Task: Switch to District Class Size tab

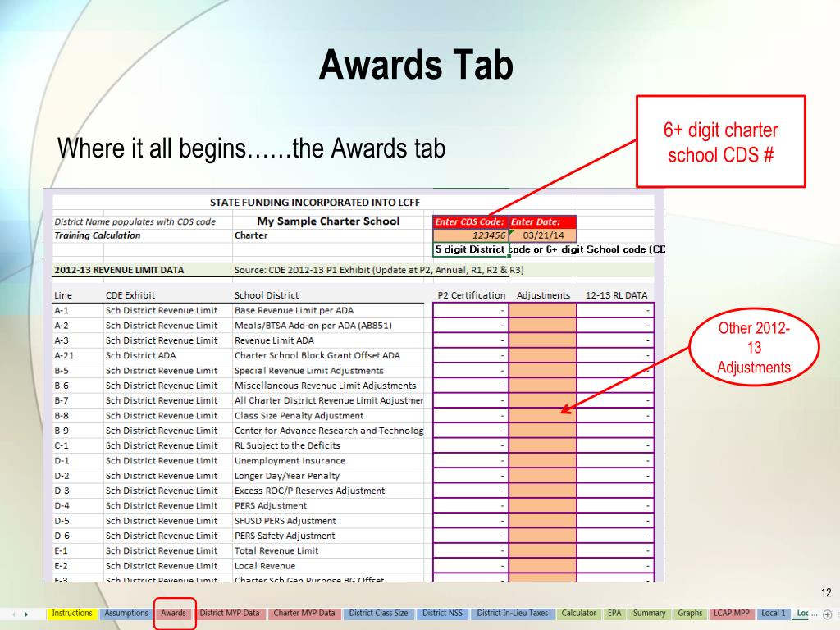Action: [x=378, y=614]
